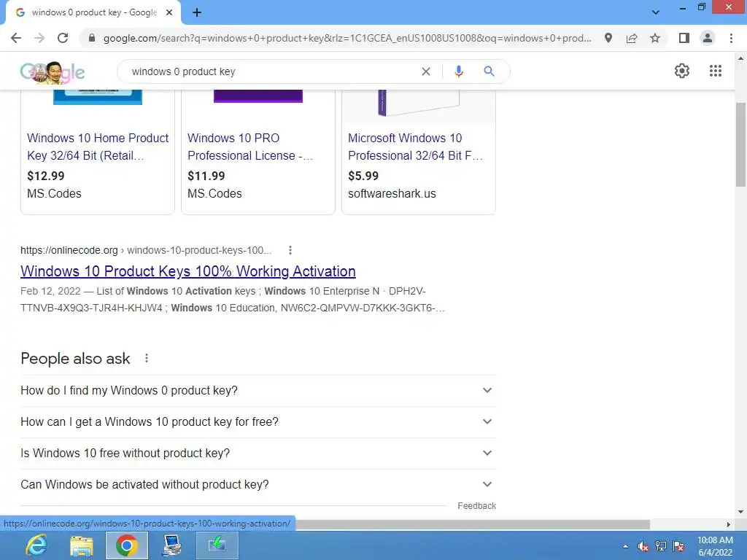Open Windows 10 PRO Professional License listing
This screenshot has height=560, width=747.
click(250, 147)
